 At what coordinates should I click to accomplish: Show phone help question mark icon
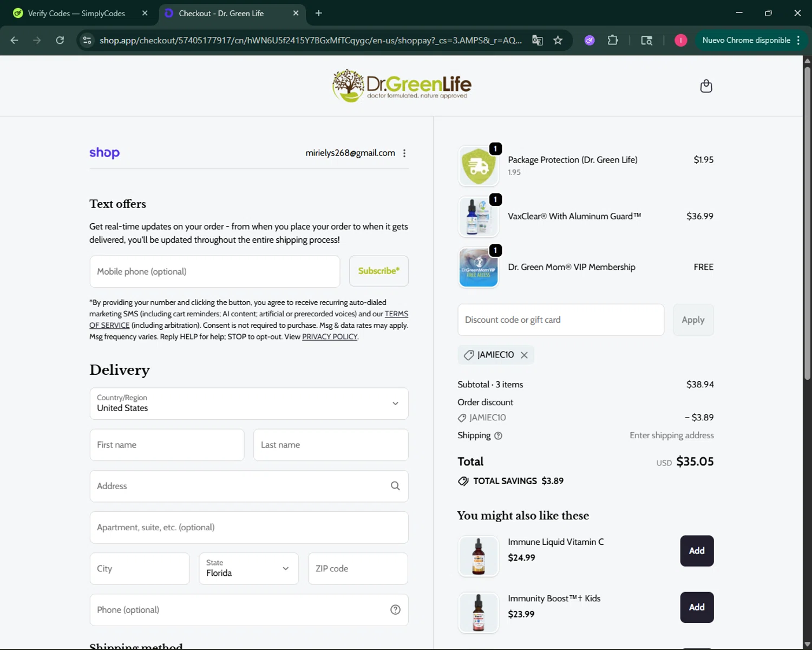coord(395,610)
